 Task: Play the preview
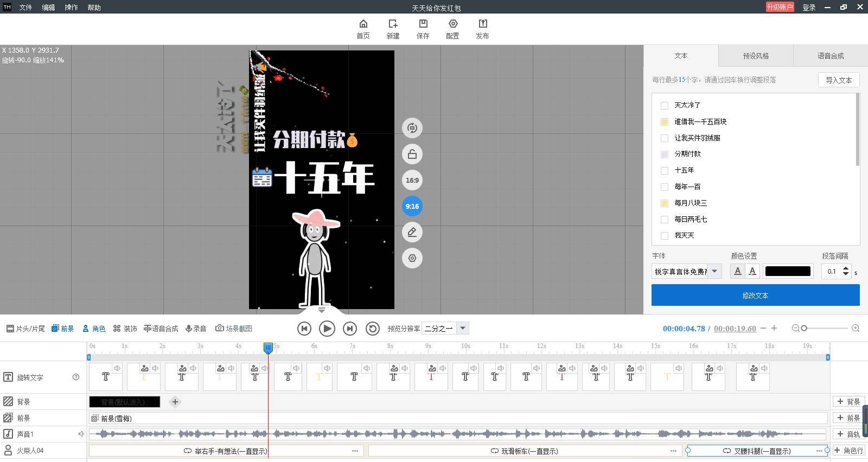(x=327, y=329)
